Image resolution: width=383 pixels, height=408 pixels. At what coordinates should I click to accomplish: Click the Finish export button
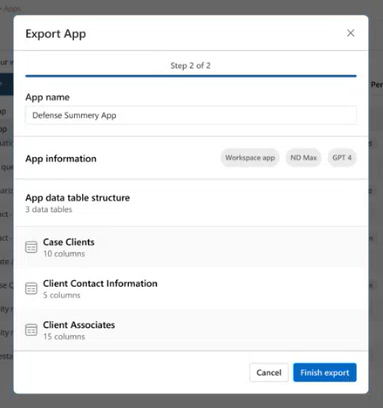pos(325,373)
